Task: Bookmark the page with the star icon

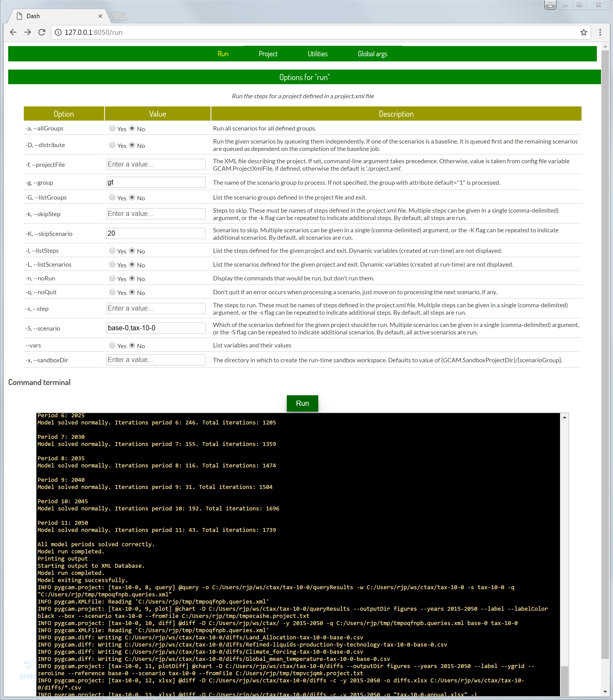Action: tap(584, 32)
